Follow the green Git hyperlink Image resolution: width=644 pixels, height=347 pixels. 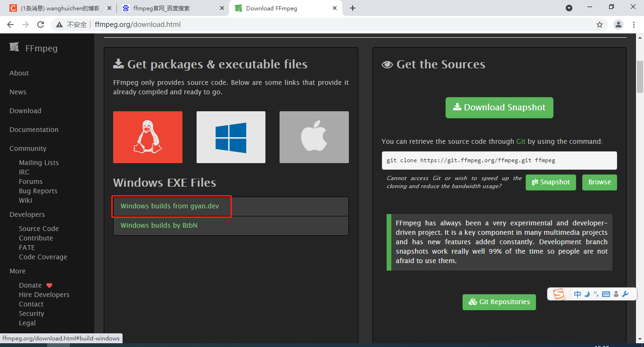point(521,141)
